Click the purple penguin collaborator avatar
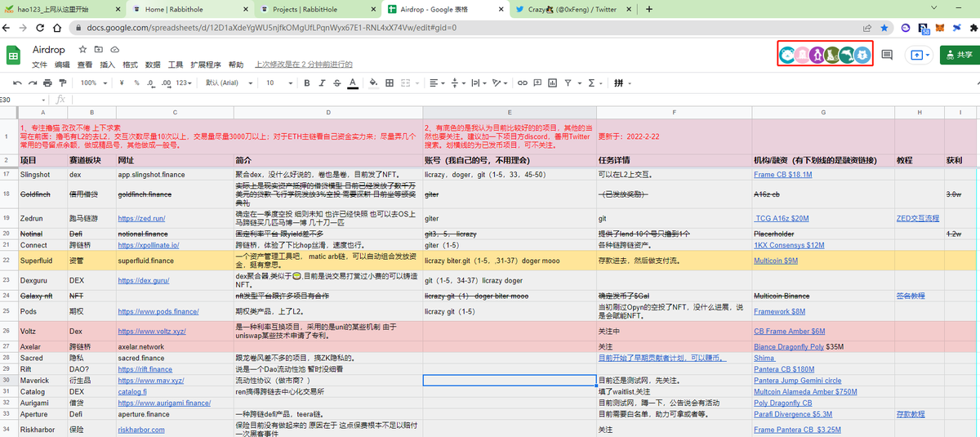 817,55
